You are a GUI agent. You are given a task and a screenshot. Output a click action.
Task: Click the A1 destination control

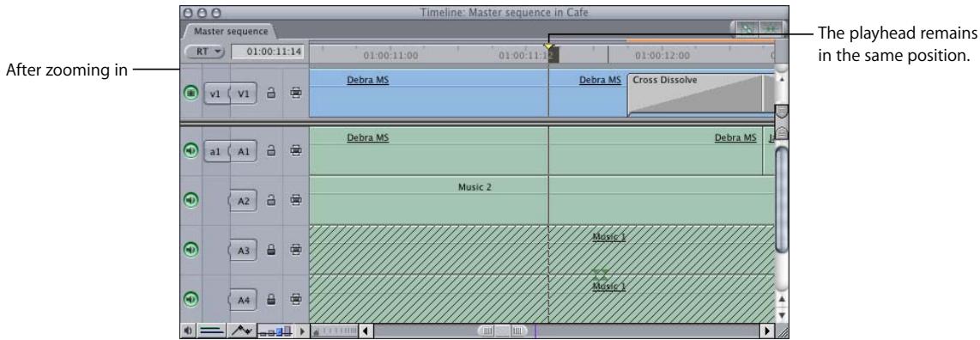pyautogui.click(x=244, y=150)
